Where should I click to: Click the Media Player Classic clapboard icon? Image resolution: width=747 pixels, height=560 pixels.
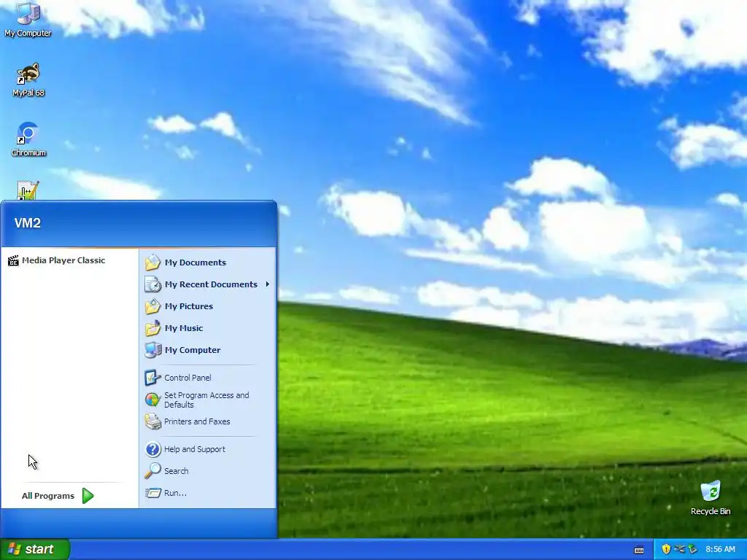(x=13, y=260)
